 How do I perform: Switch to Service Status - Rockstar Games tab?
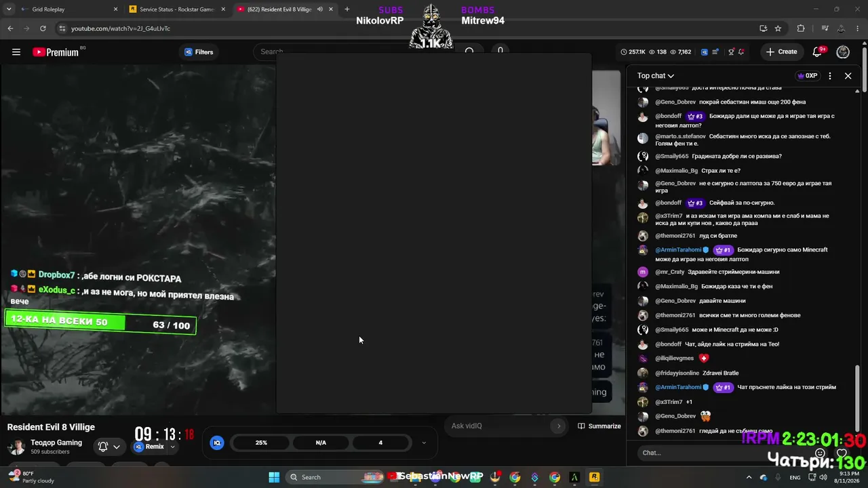tap(176, 9)
